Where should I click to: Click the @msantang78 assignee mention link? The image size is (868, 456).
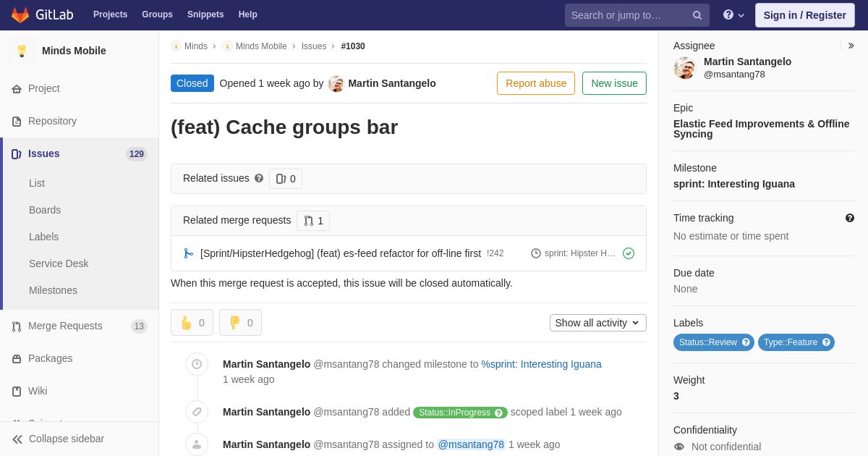point(471,444)
